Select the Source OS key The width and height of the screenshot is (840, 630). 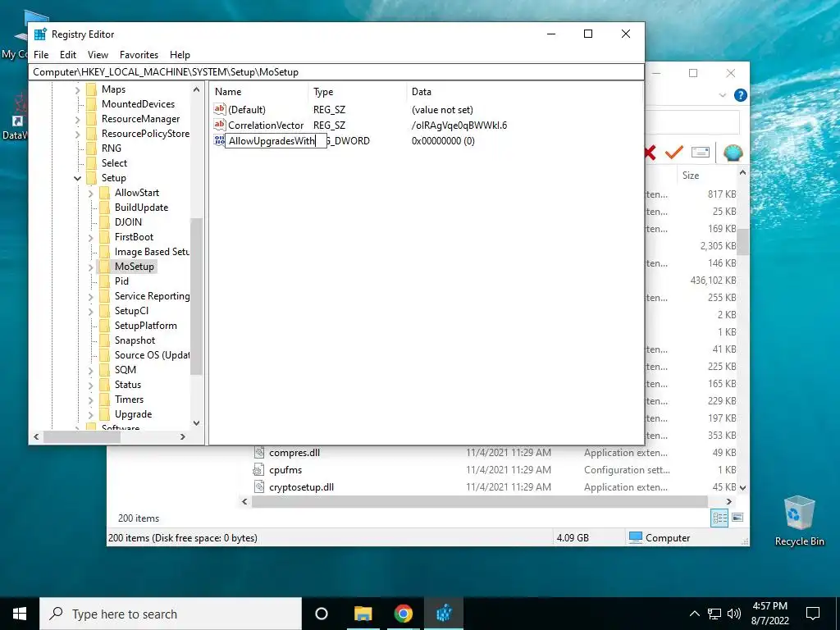(x=152, y=355)
